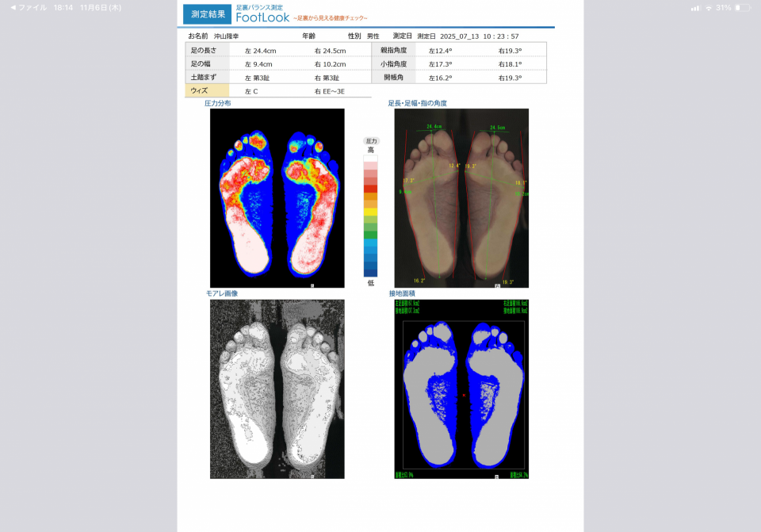
Task: Click the status bar clock showing 18:14
Action: click(x=63, y=7)
